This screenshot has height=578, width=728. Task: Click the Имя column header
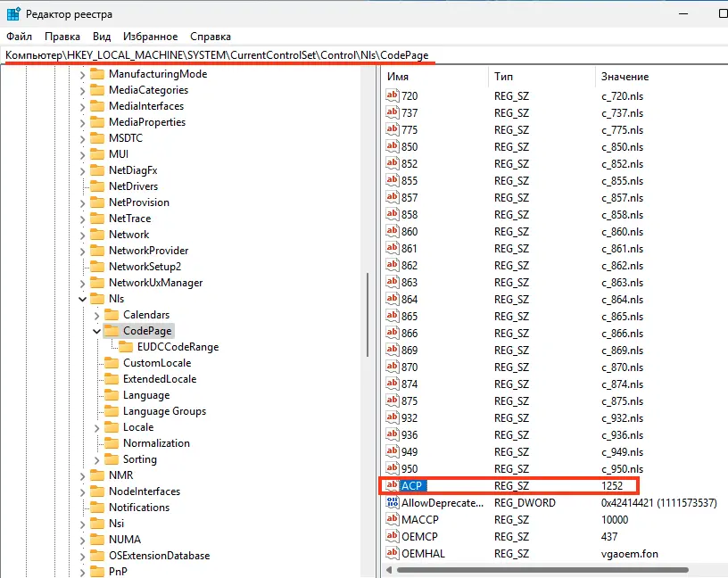point(435,77)
